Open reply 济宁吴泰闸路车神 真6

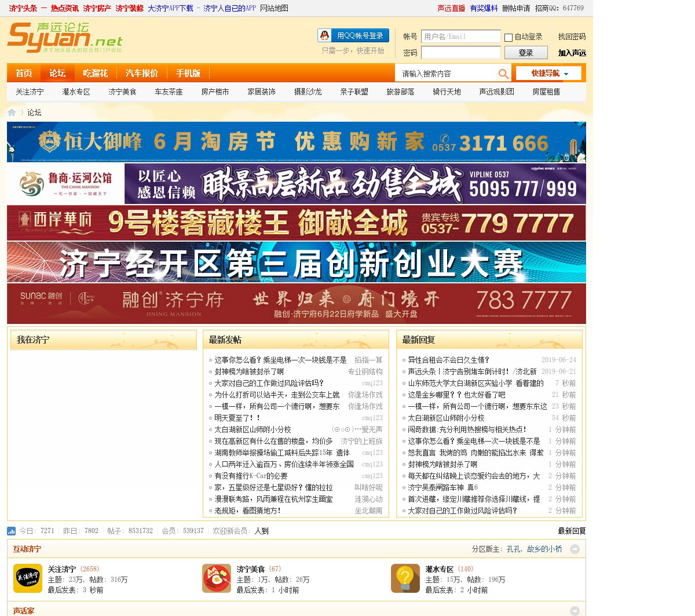(442, 487)
